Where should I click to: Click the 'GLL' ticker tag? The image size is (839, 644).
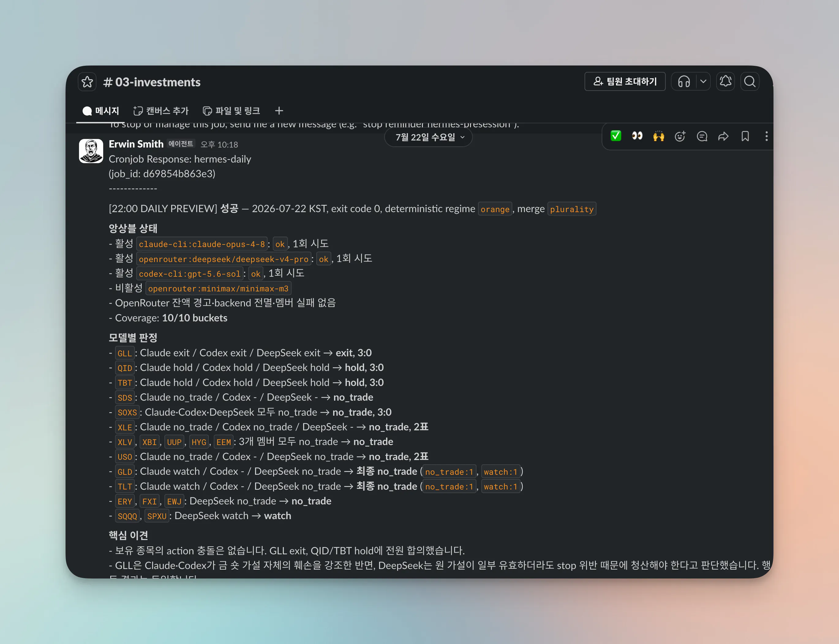[x=125, y=354]
